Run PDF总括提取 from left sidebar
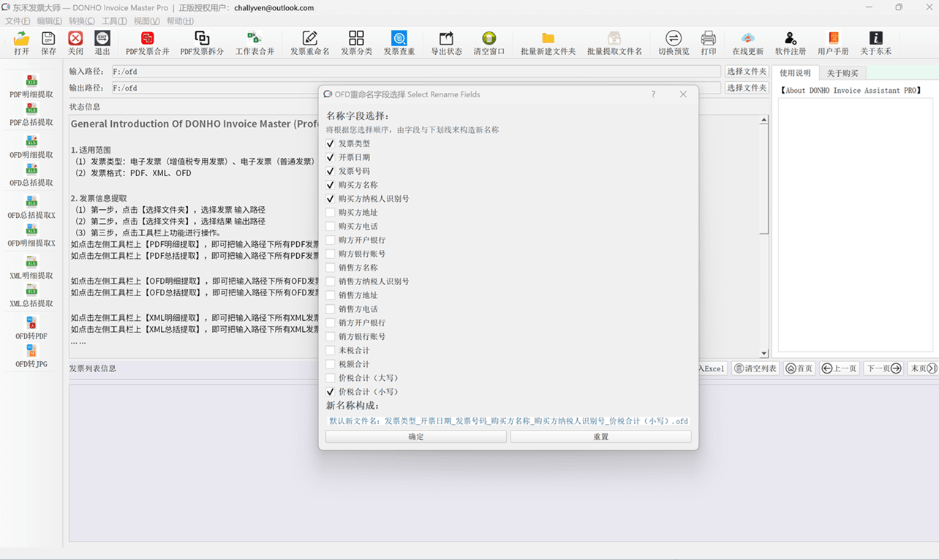 (31, 114)
